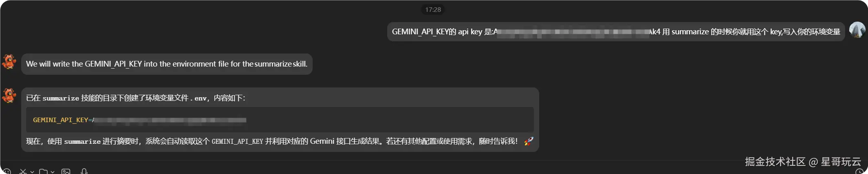Expand the screenshot options chevron
The height and width of the screenshot is (174, 868).
click(x=32, y=172)
